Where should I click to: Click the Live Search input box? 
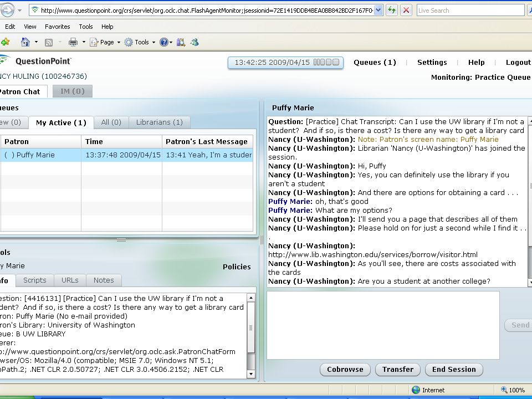470,11
